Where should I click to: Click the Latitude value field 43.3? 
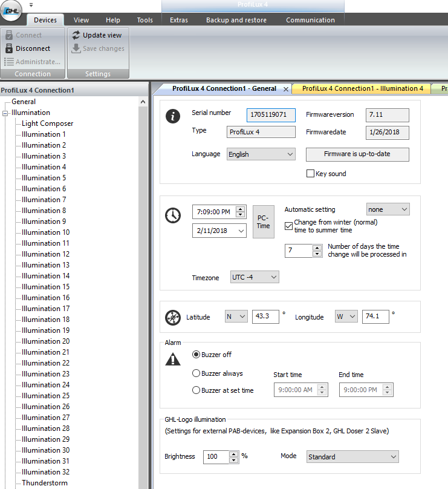tap(265, 317)
